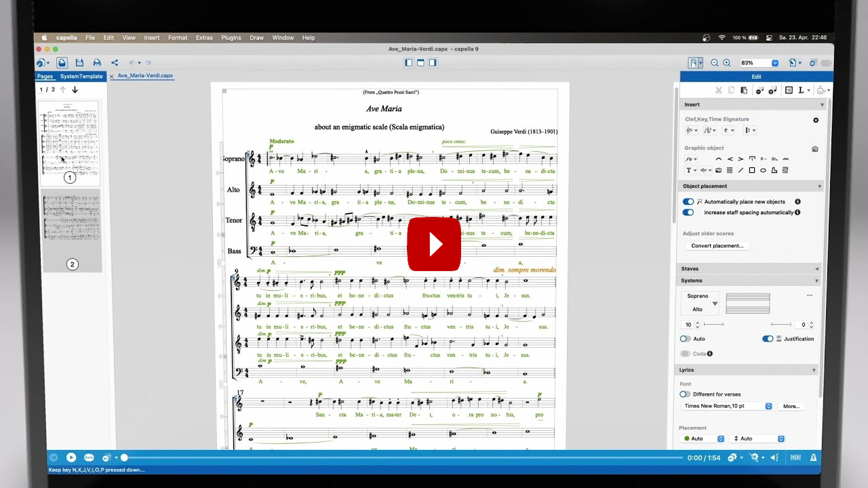Open the File menu

click(90, 38)
